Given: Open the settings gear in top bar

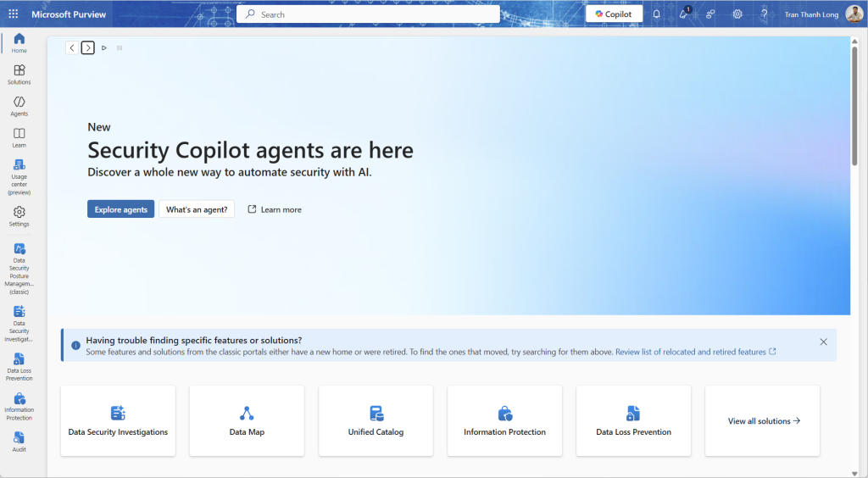Looking at the screenshot, I should coord(737,14).
